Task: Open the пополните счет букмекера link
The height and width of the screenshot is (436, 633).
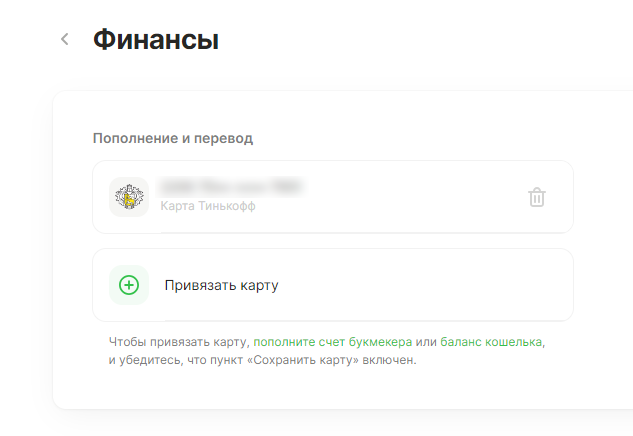Action: pyautogui.click(x=333, y=342)
